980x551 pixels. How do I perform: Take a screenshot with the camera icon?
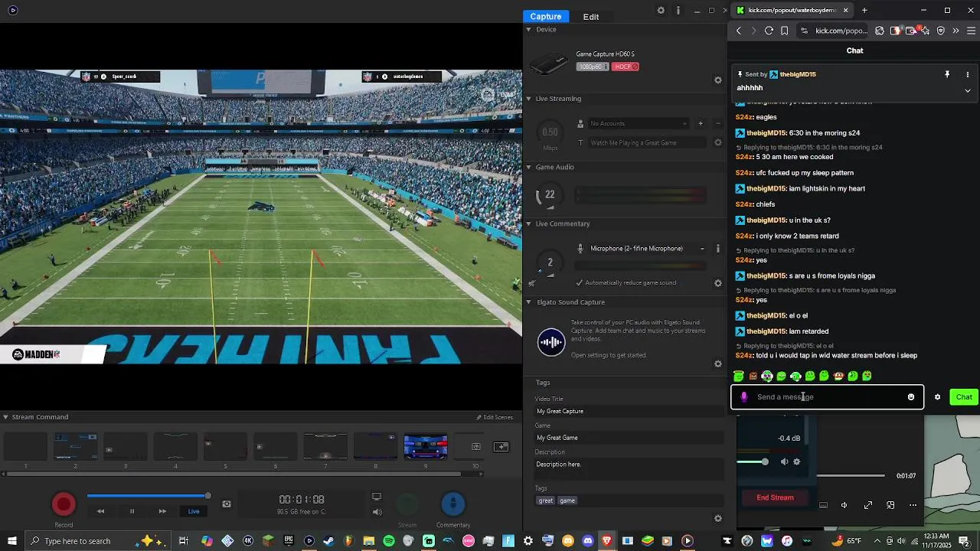click(x=227, y=504)
